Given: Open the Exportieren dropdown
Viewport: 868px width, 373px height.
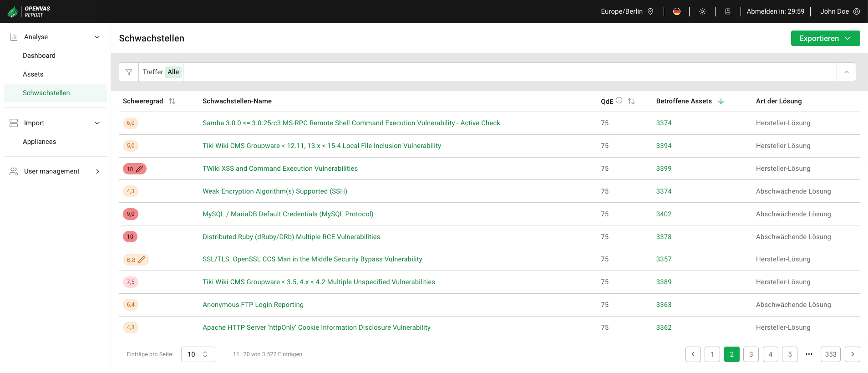Looking at the screenshot, I should coord(825,38).
